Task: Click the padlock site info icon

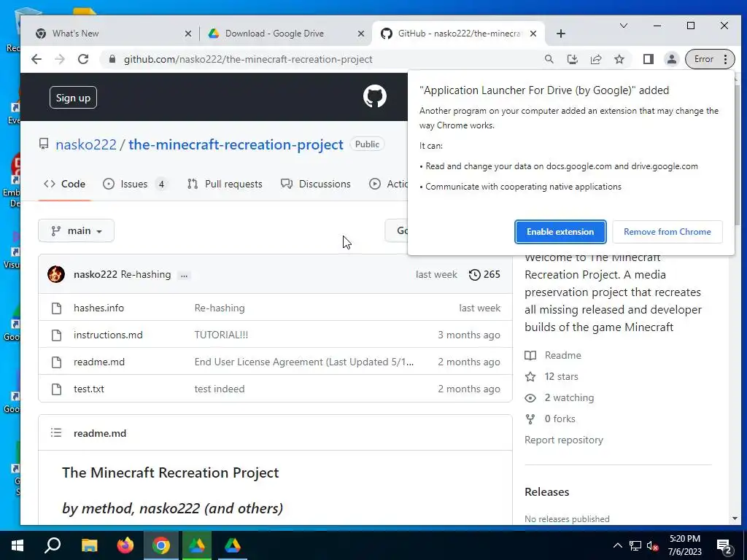Action: [x=112, y=59]
